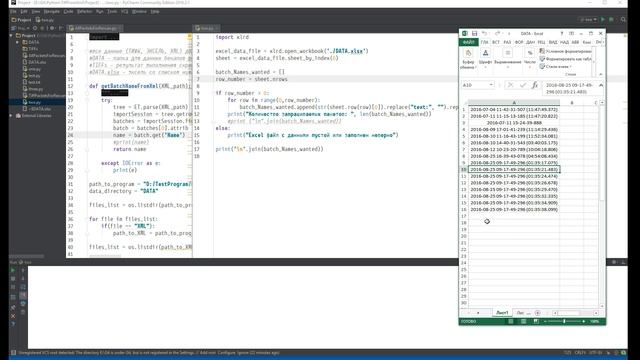Select the Лист1 sheet tab
This screenshot has height=360, width=640.
coord(502,313)
